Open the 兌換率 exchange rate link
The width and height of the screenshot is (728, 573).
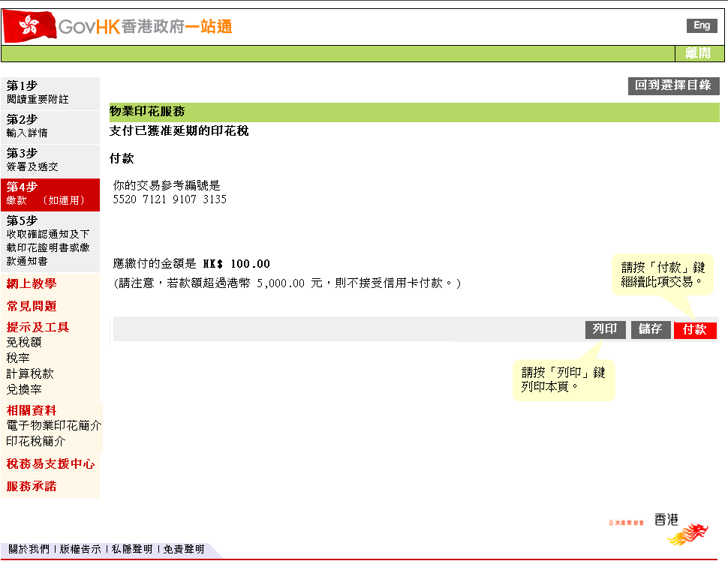(x=24, y=390)
